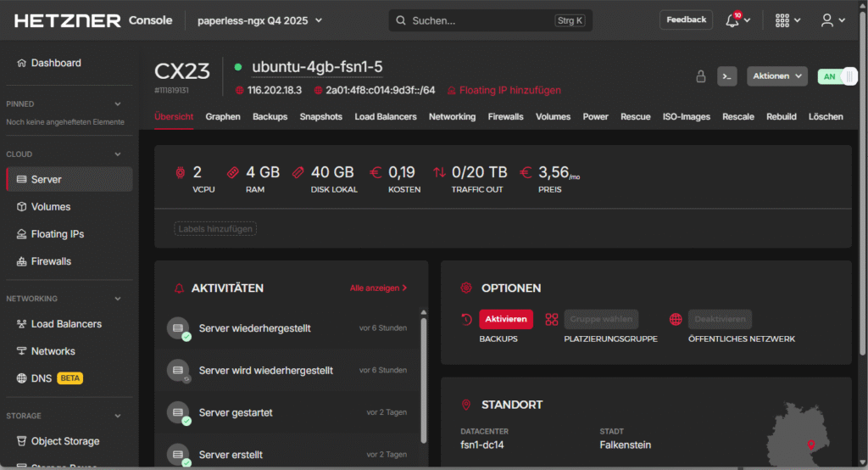This screenshot has height=470, width=868.
Task: Click the Dashboard home icon
Action: pos(22,63)
